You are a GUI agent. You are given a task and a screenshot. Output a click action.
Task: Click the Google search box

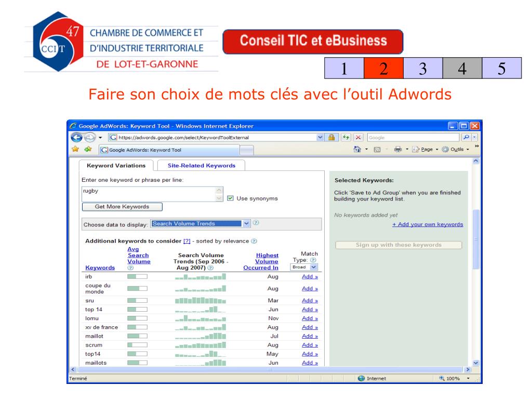[x=413, y=137]
